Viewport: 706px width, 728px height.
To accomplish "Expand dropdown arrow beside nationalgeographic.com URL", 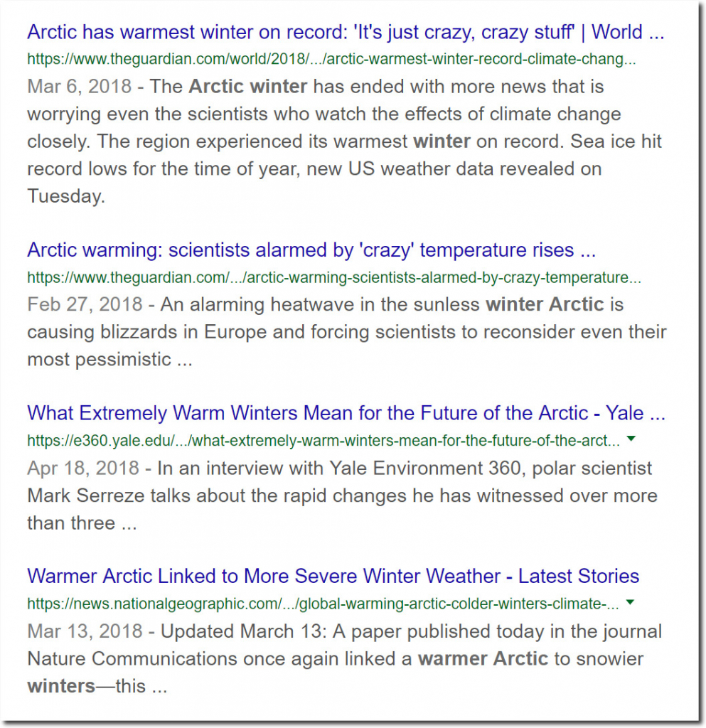I will [630, 602].
